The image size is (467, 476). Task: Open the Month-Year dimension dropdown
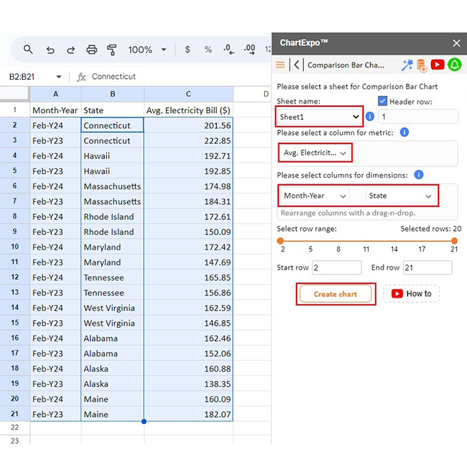tap(315, 196)
